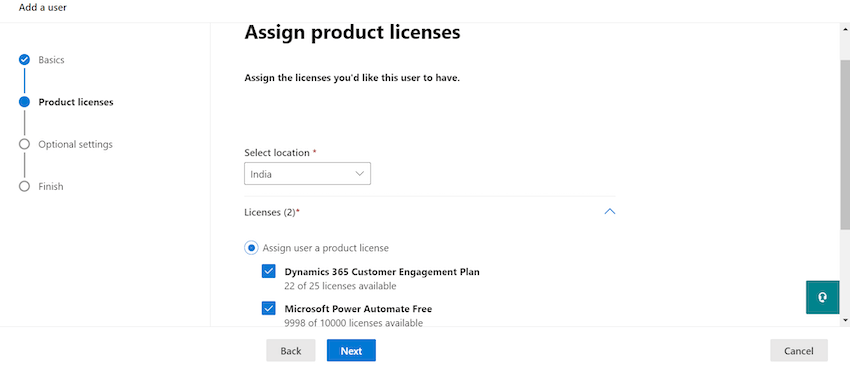Select Assign user a product license radio

point(251,248)
